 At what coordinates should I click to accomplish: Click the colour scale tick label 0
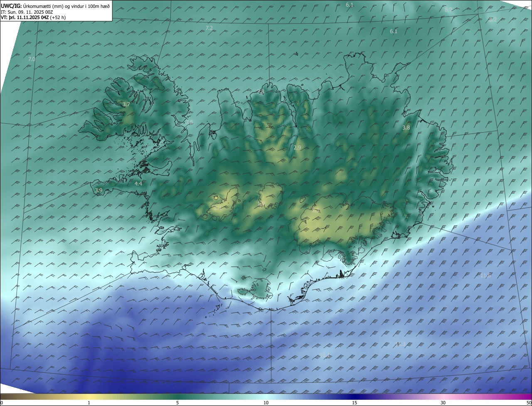tap(2, 403)
